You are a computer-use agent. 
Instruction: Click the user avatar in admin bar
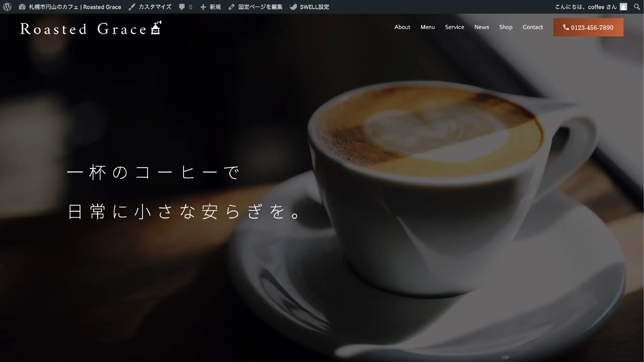pyautogui.click(x=623, y=7)
